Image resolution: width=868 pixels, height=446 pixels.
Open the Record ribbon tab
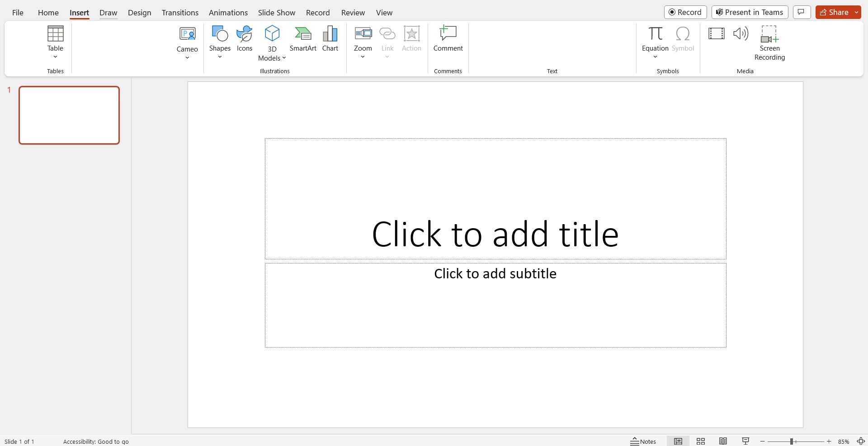[318, 13]
